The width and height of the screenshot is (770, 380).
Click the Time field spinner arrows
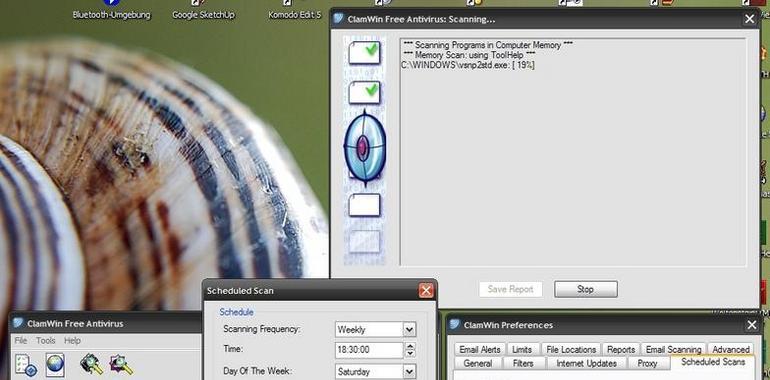(410, 350)
